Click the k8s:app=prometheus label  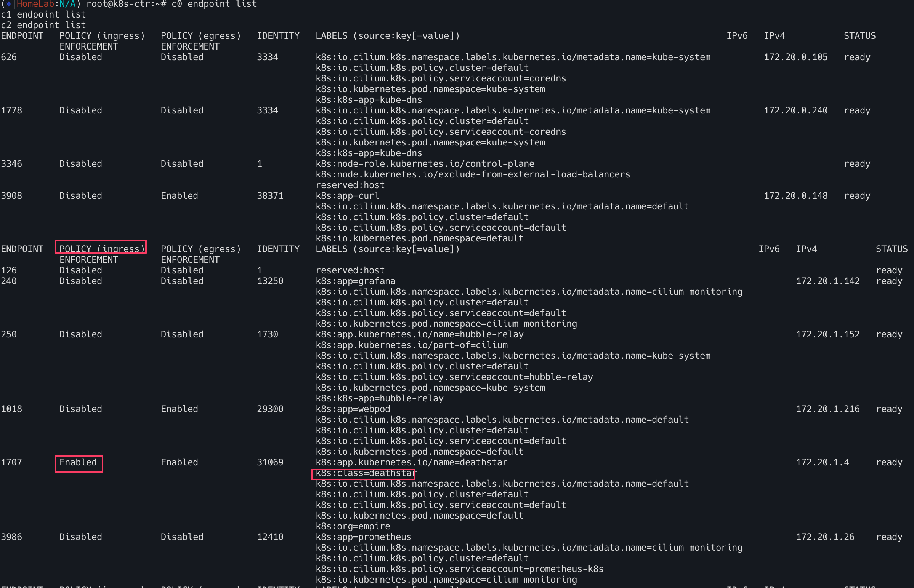point(363,537)
